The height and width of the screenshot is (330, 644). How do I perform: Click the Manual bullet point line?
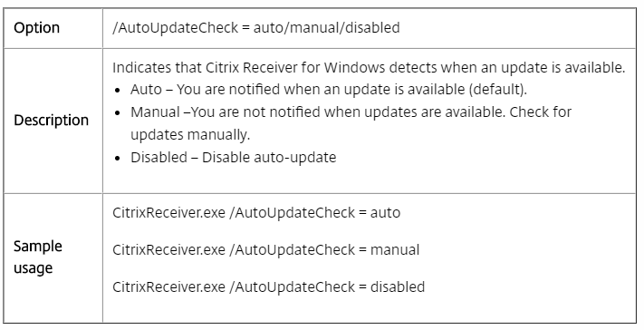pos(351,112)
